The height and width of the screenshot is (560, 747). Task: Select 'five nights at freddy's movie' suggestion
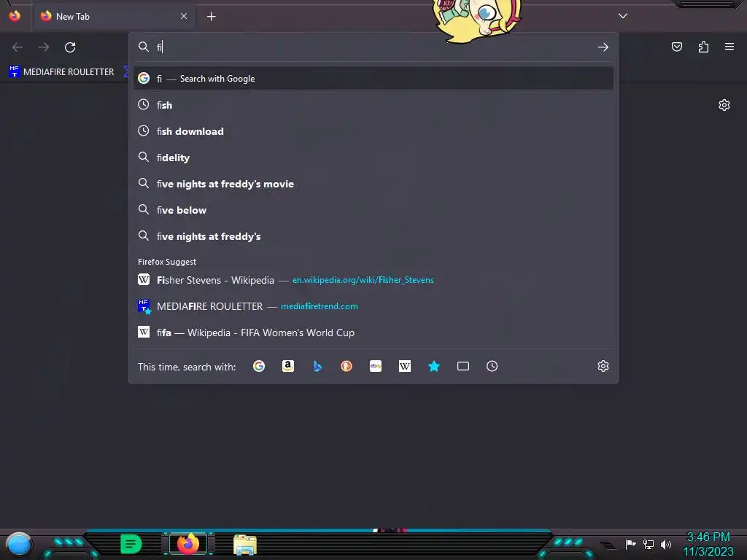click(373, 184)
